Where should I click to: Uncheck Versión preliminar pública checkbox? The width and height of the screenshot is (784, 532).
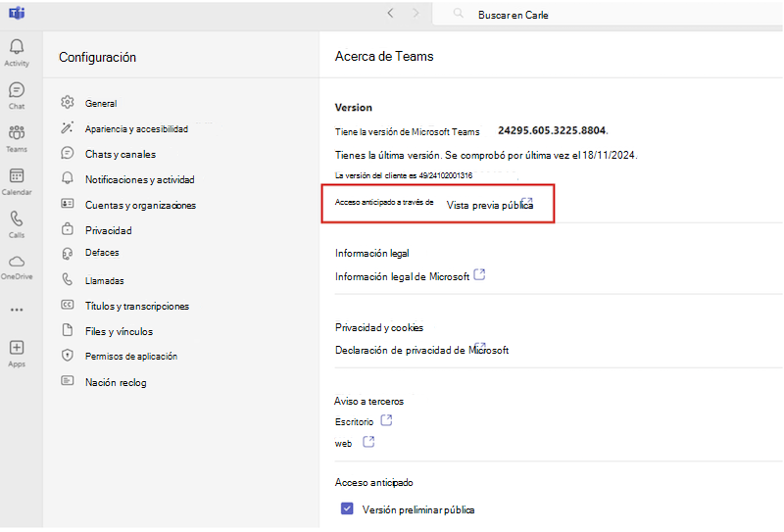tap(347, 509)
